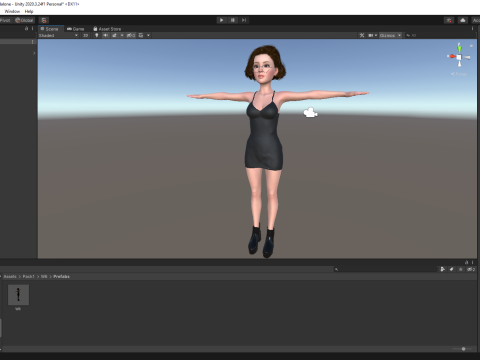Toggle Global handle rotation button
Viewport: 480px width, 360px height.
point(24,20)
